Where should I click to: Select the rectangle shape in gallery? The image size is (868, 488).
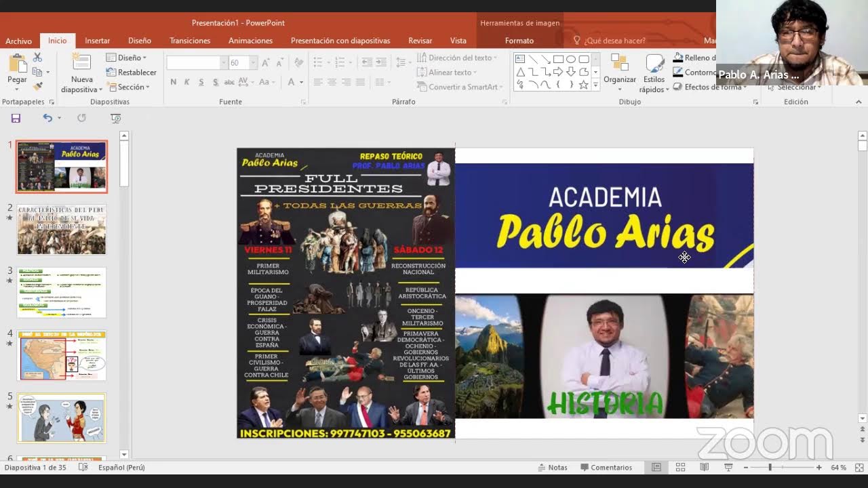pyautogui.click(x=558, y=59)
